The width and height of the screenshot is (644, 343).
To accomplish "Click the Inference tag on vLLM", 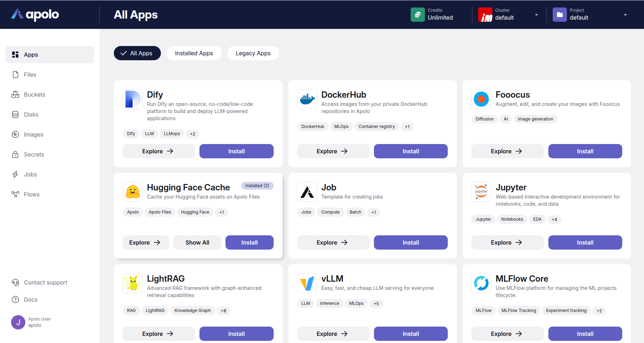I will click(330, 303).
